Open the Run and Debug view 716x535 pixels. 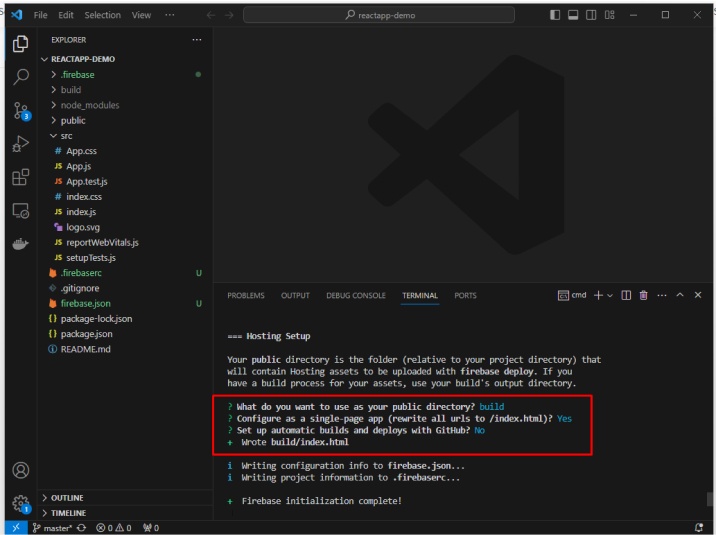[x=21, y=144]
